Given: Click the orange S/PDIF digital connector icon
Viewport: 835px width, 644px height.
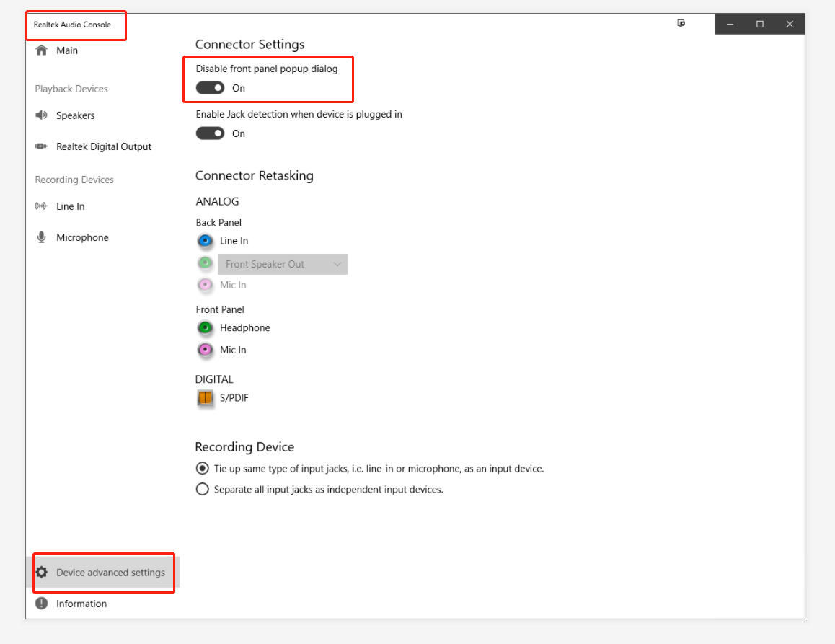Looking at the screenshot, I should click(x=205, y=398).
